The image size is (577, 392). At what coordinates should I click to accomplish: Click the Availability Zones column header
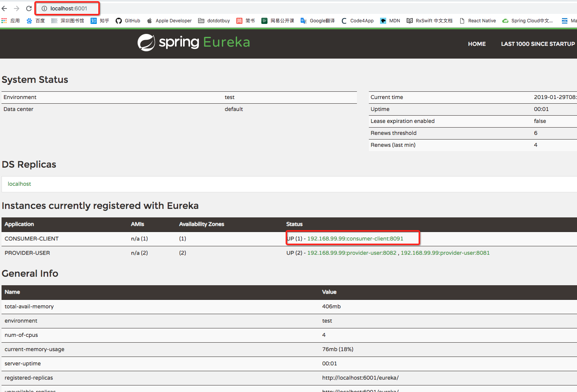(202, 224)
